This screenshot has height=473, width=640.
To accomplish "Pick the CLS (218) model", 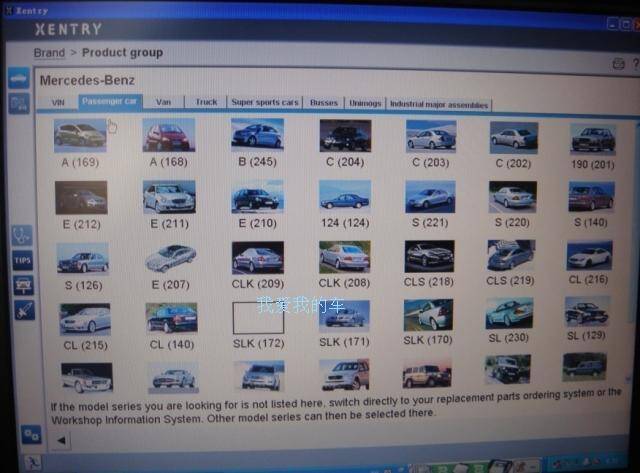I will click(429, 256).
